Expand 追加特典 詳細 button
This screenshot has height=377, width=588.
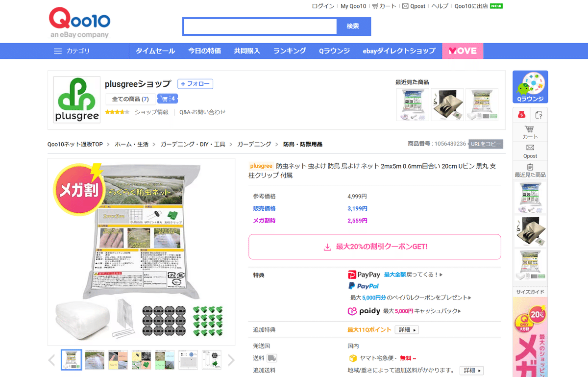click(407, 330)
